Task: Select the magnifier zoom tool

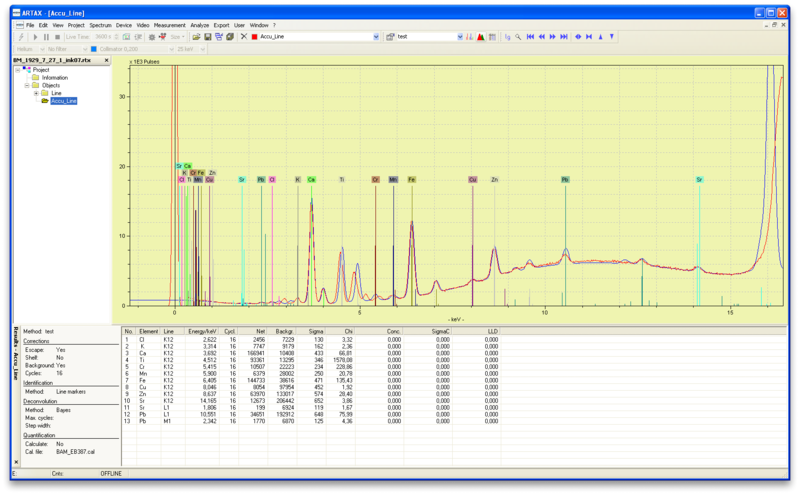Action: pos(518,37)
